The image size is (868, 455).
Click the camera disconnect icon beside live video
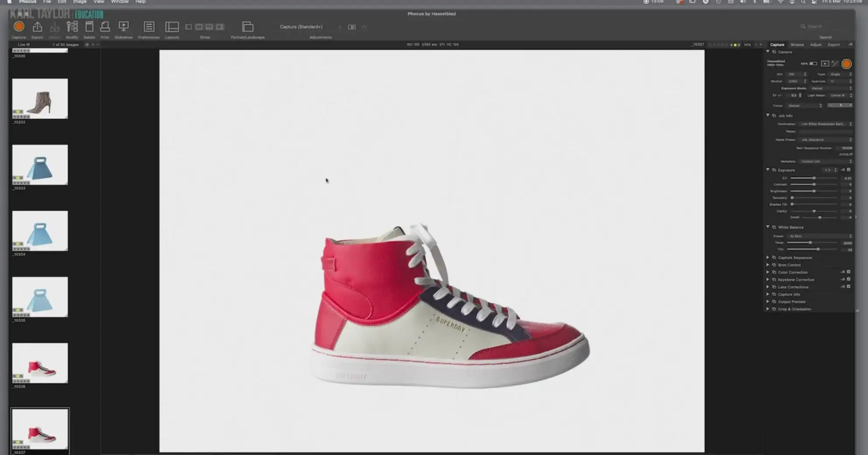point(835,64)
